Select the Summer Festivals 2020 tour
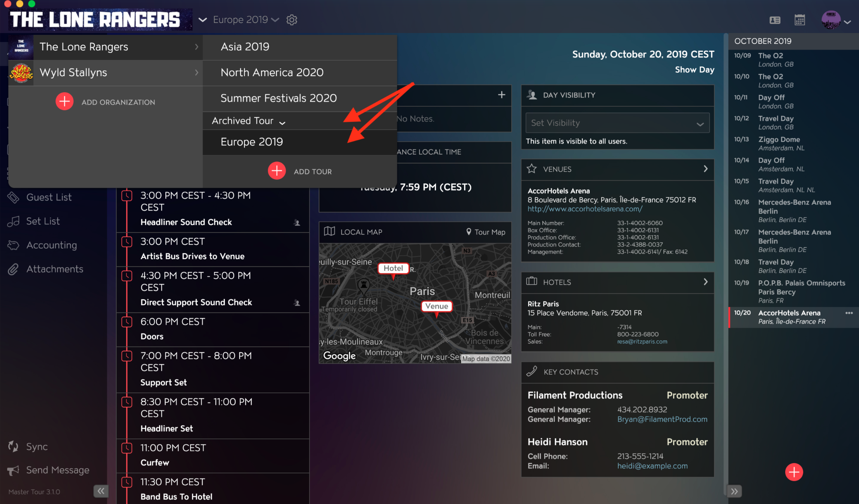Viewport: 859px width, 504px height. coord(299,98)
